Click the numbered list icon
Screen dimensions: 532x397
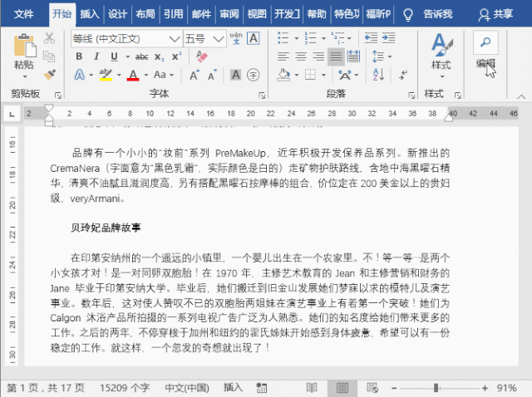[310, 38]
